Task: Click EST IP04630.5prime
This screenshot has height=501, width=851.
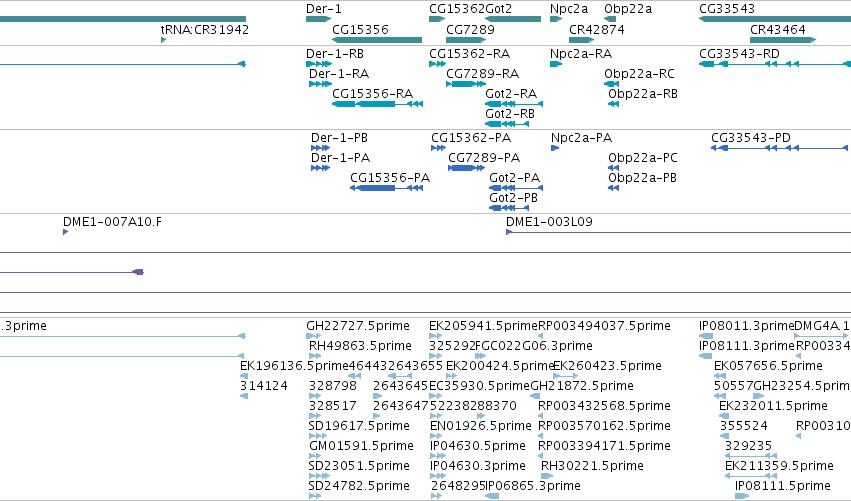Action: (478, 446)
